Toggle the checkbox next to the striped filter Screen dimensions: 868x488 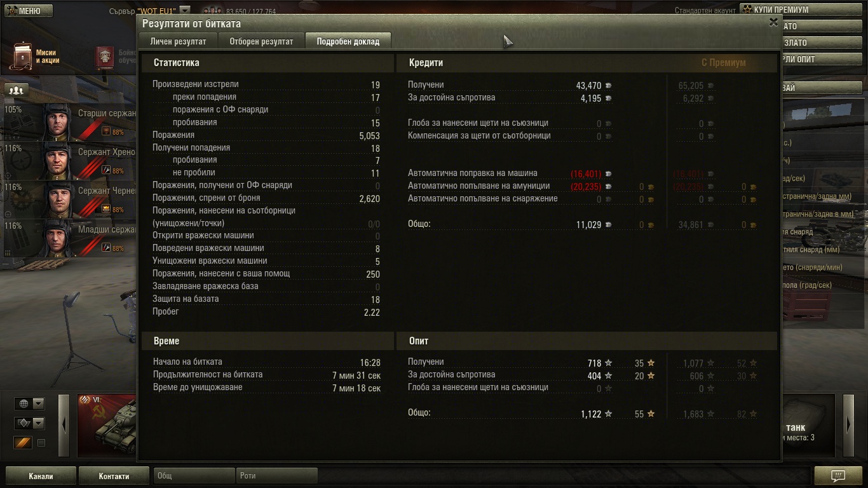tap(41, 443)
